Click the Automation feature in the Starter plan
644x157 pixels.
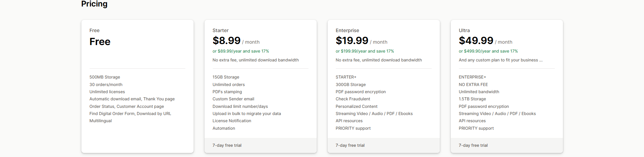[224, 128]
